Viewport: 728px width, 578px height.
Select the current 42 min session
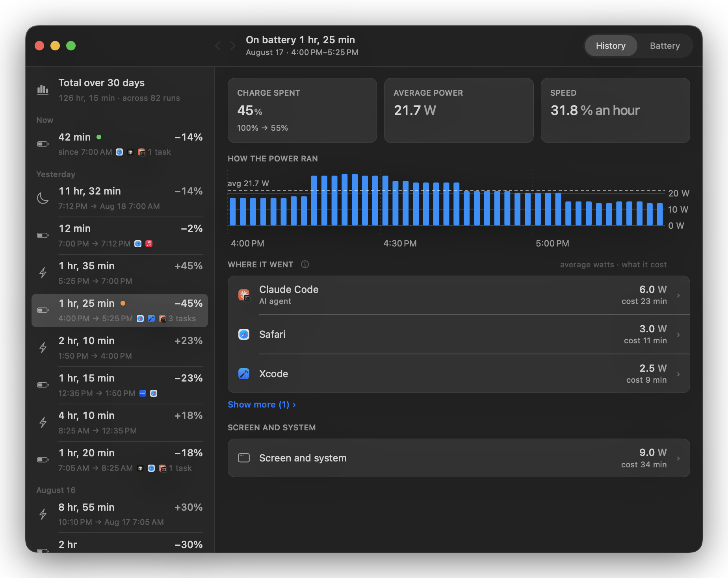120,144
